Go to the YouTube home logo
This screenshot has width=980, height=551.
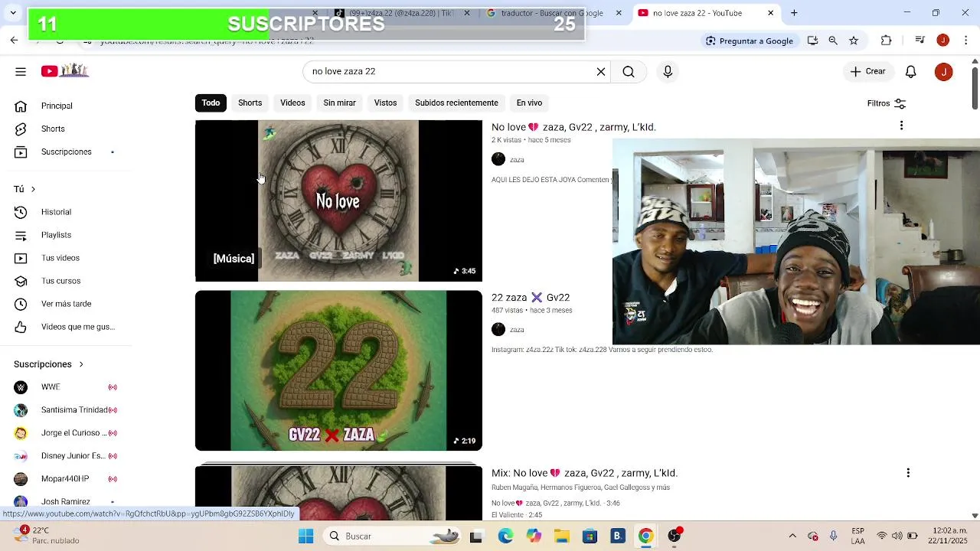pos(65,70)
